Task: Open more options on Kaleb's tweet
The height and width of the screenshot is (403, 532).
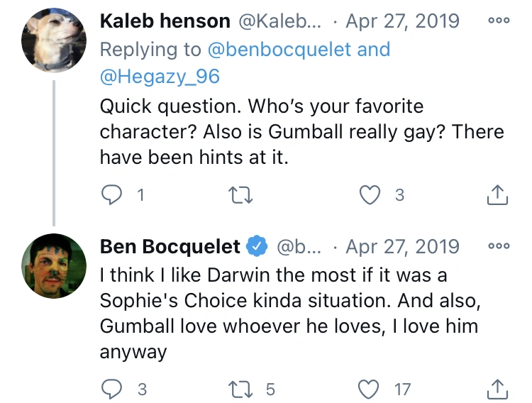Action: click(x=499, y=21)
